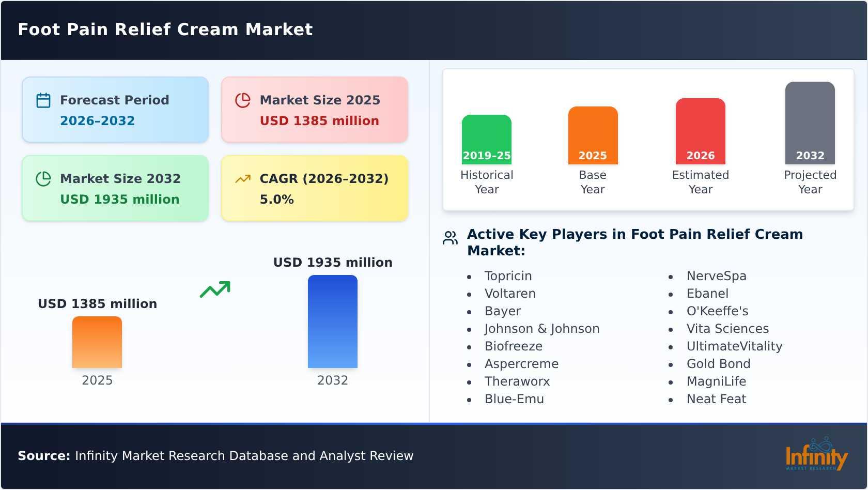Click the Source line in the footer
868x490 pixels.
pos(215,456)
